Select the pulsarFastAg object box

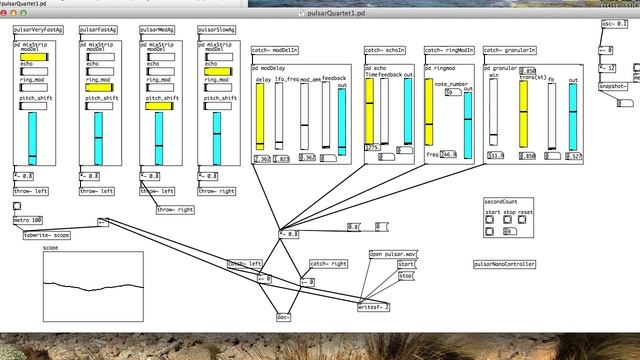pyautogui.click(x=98, y=30)
